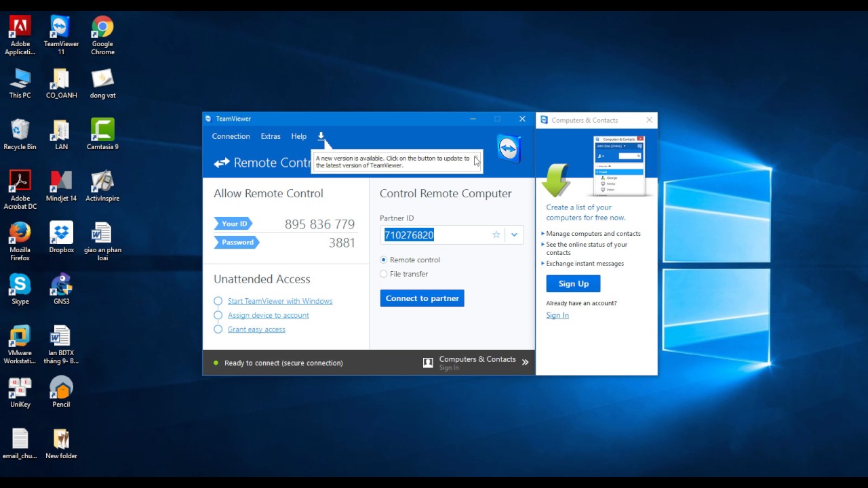Open the LAN folder shortcut
The image size is (868, 488).
pyautogui.click(x=61, y=134)
